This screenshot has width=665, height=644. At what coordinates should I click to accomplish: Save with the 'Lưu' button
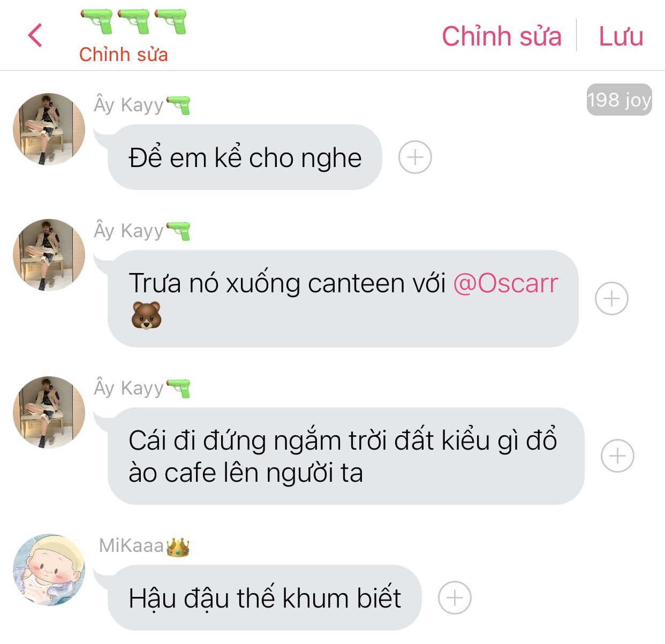click(621, 36)
